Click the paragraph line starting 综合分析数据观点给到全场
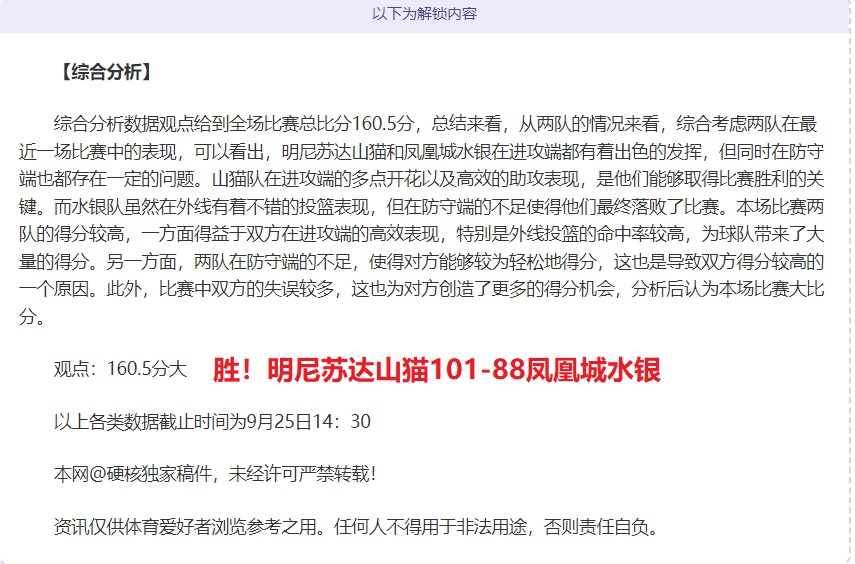The width and height of the screenshot is (855, 564). (436, 124)
